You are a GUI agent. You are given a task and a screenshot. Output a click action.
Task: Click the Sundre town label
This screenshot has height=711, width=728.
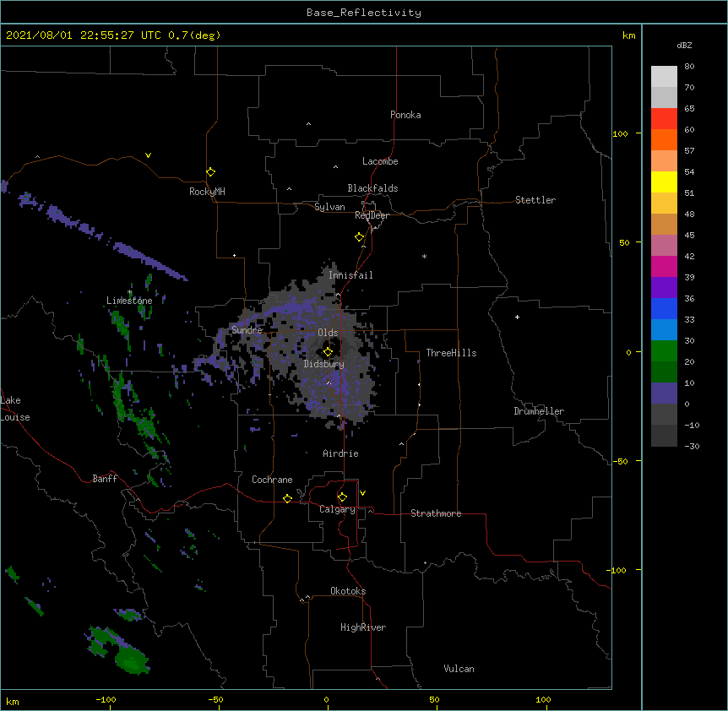[247, 330]
